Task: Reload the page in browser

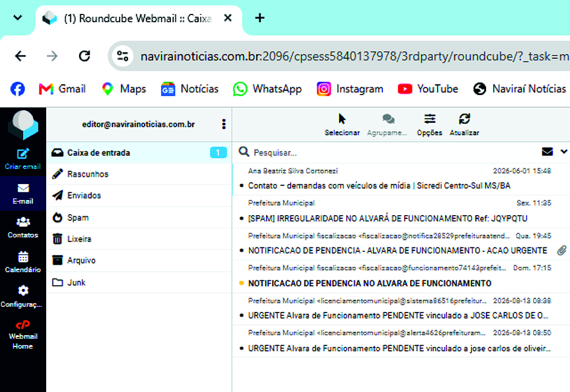Action: point(85,56)
